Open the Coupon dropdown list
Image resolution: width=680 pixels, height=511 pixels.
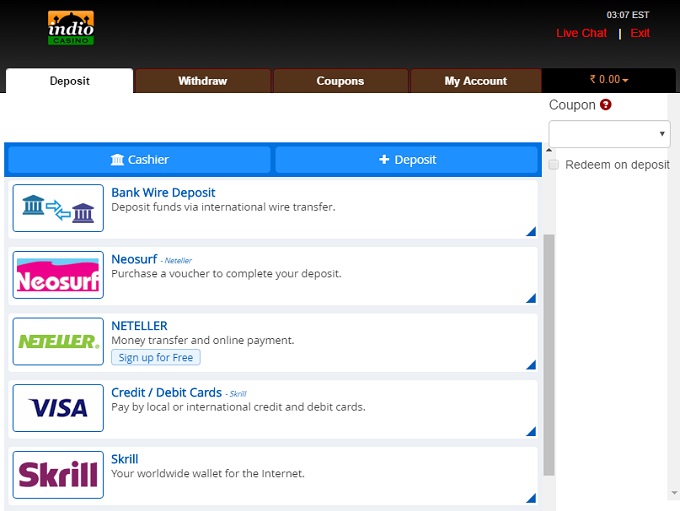(x=609, y=133)
